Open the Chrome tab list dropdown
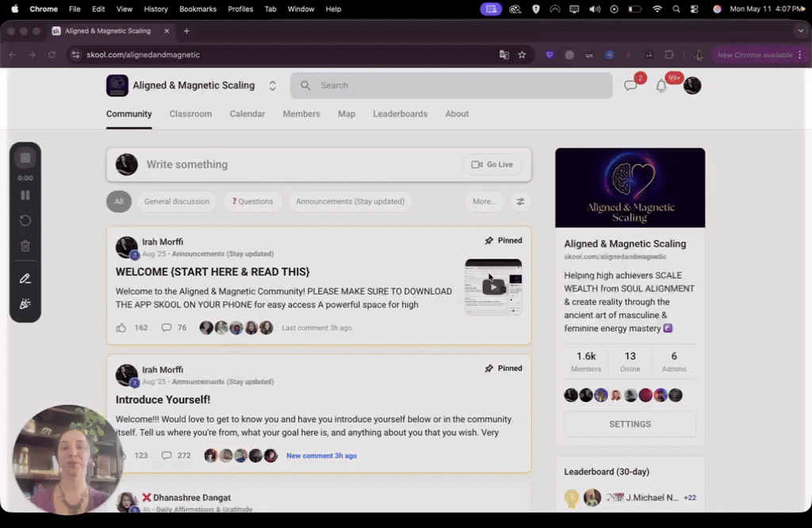Screen dimensions: 812x528 [801, 31]
